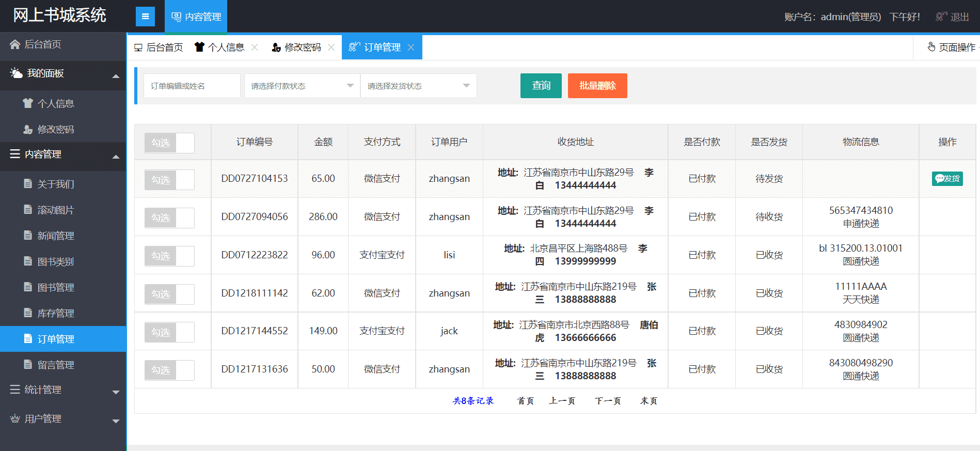The image size is (980, 451).
Task: Click the list icon beside 统计管理
Action: click(15, 390)
